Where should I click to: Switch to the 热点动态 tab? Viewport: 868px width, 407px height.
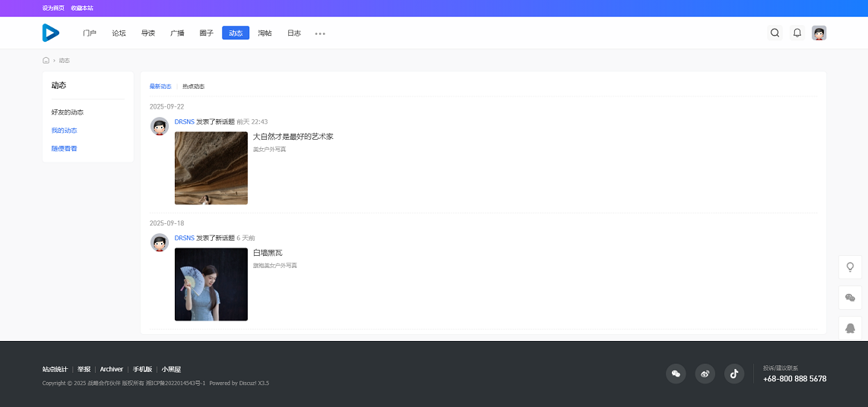click(193, 87)
